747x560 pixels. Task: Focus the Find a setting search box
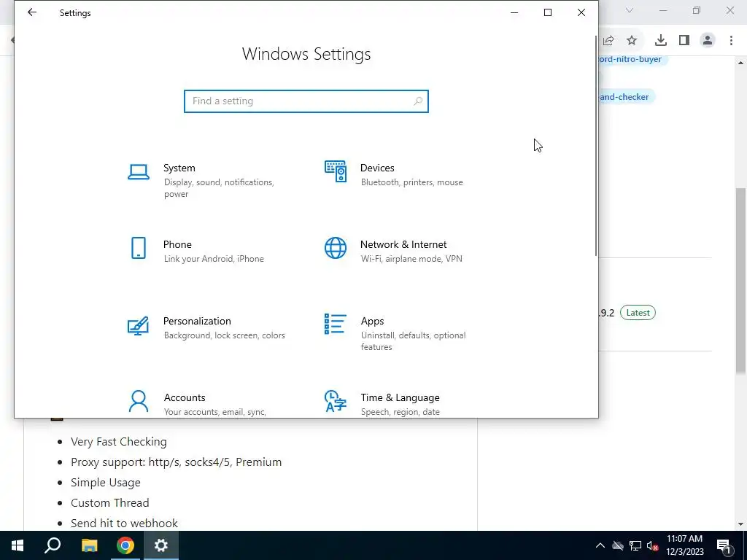coord(306,101)
